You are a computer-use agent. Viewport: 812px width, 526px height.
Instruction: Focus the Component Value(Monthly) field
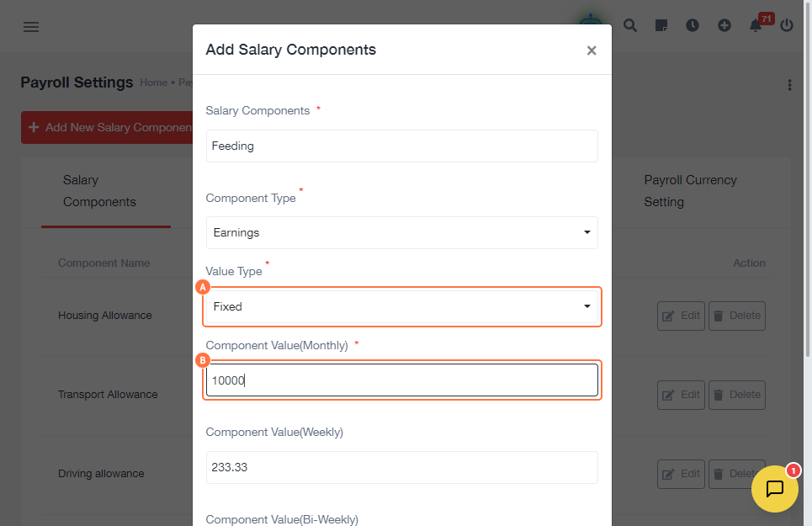pos(401,380)
